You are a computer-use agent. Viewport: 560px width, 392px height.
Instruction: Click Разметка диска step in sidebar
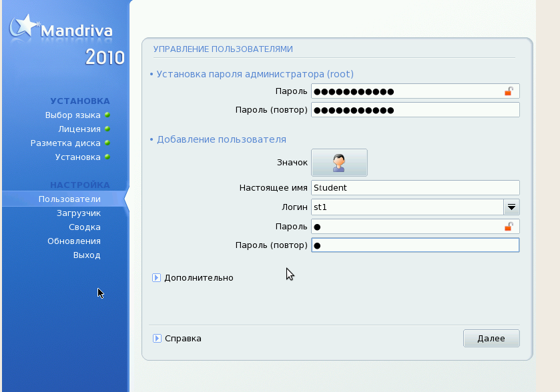[65, 143]
